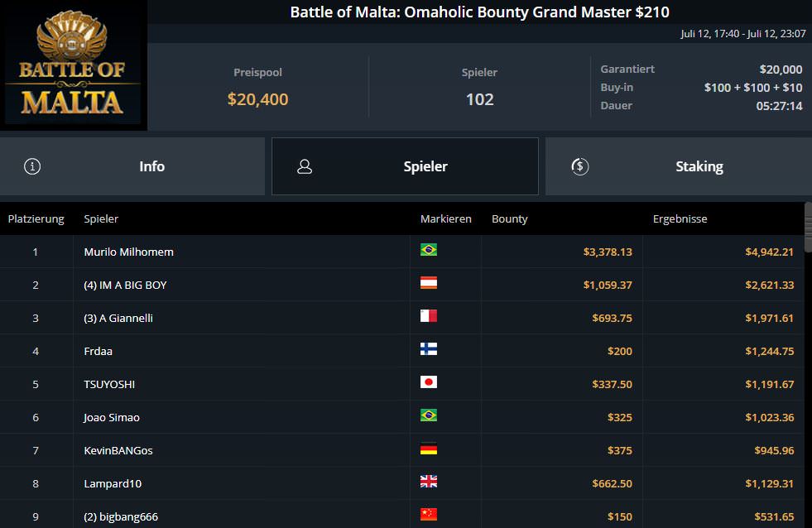Click China flag in bigbang666 row

point(428,515)
